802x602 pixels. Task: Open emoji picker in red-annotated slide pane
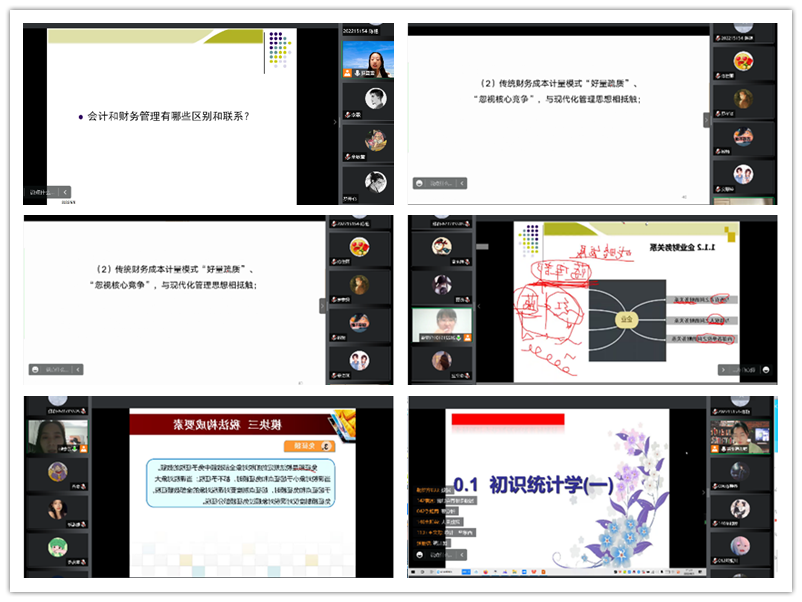(x=766, y=369)
